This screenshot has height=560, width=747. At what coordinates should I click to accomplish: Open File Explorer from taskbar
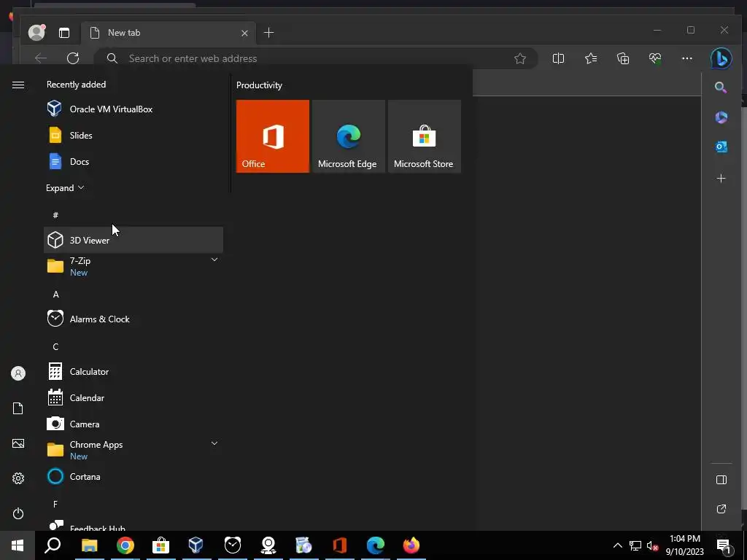click(x=89, y=545)
